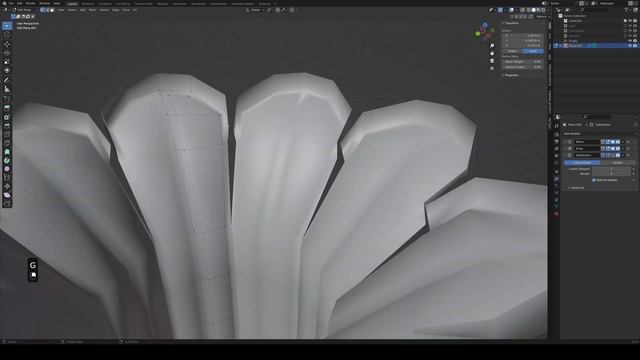Image resolution: width=640 pixels, height=360 pixels.
Task: Select the Inset Faces tool
Action: tap(7, 117)
